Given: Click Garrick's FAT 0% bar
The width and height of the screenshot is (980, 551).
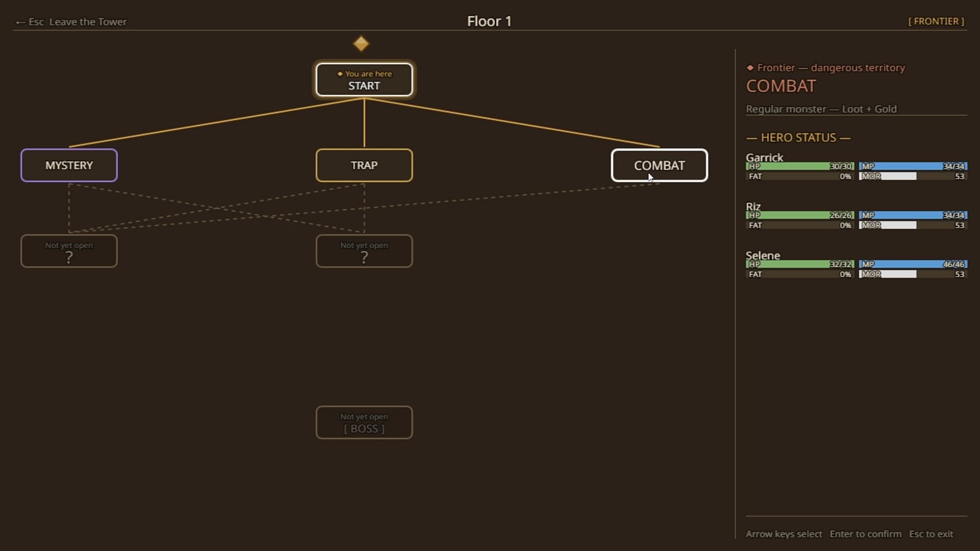Looking at the screenshot, I should click(800, 176).
